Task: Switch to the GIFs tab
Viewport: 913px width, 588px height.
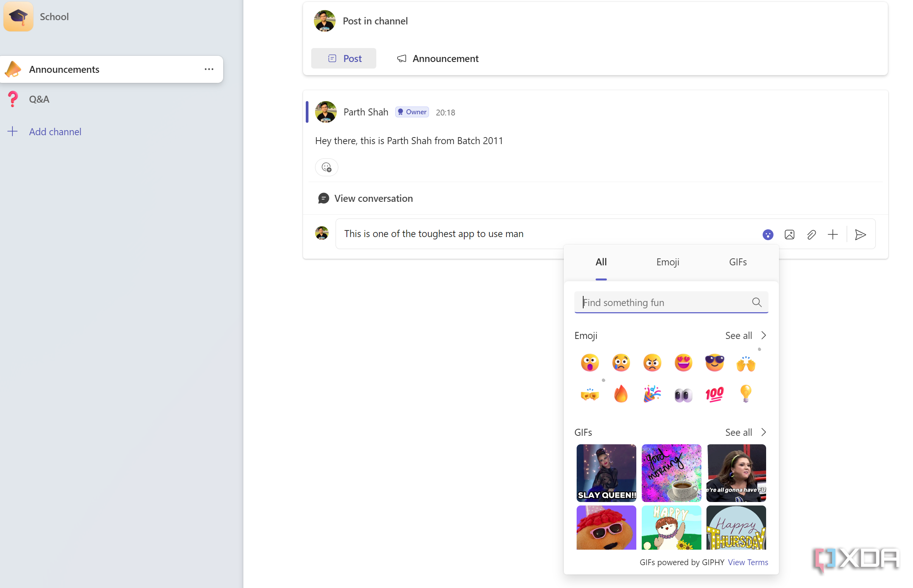Action: pyautogui.click(x=738, y=262)
